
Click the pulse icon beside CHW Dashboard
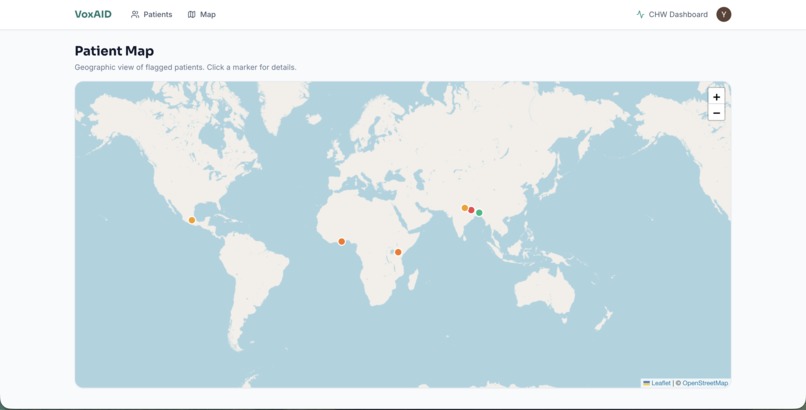tap(640, 14)
